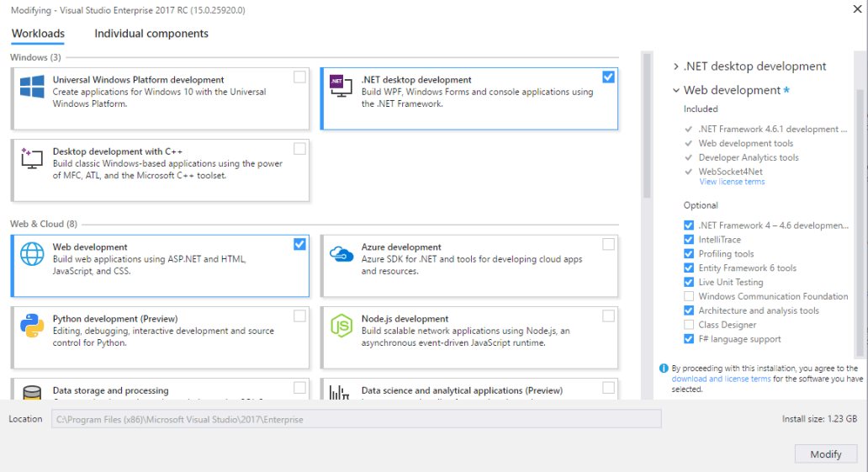Click the Azure development cloud icon
The image size is (868, 472).
[x=341, y=253]
